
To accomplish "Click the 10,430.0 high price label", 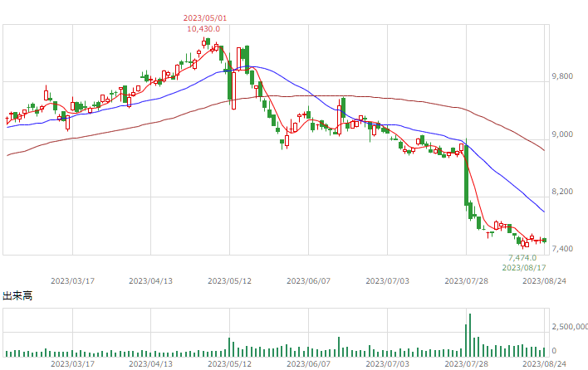I will (203, 29).
